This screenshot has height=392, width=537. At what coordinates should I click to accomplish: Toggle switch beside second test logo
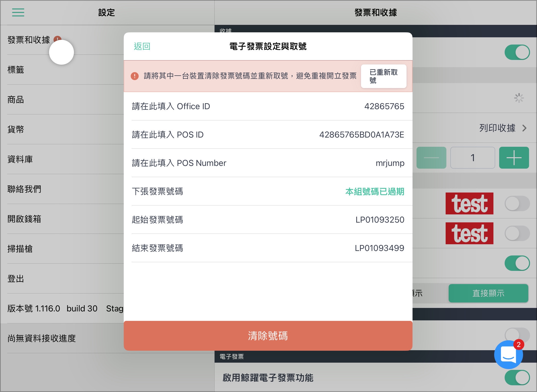[x=517, y=233]
